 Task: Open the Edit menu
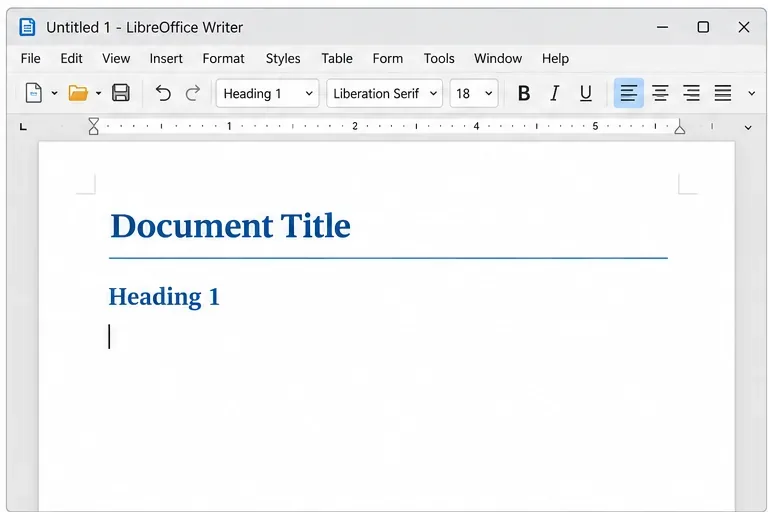72,58
